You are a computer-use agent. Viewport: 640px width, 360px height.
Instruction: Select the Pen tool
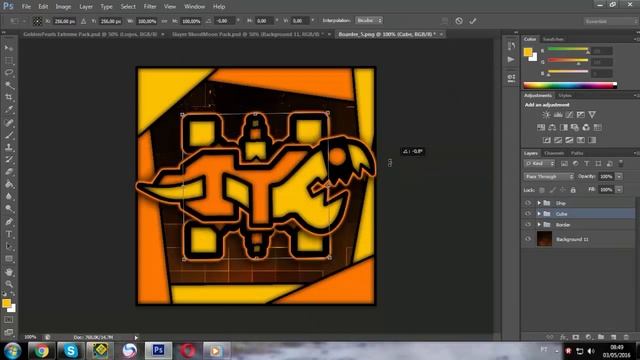click(9, 222)
